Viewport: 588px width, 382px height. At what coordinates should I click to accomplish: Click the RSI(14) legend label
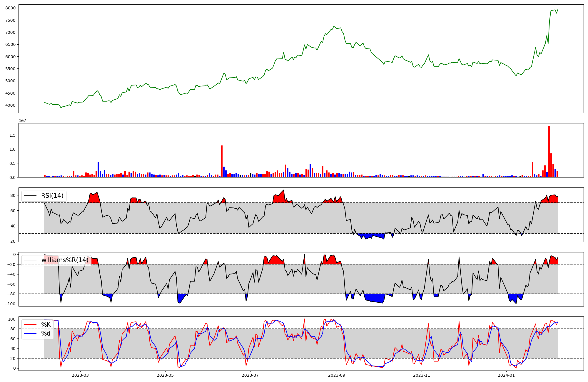52,196
